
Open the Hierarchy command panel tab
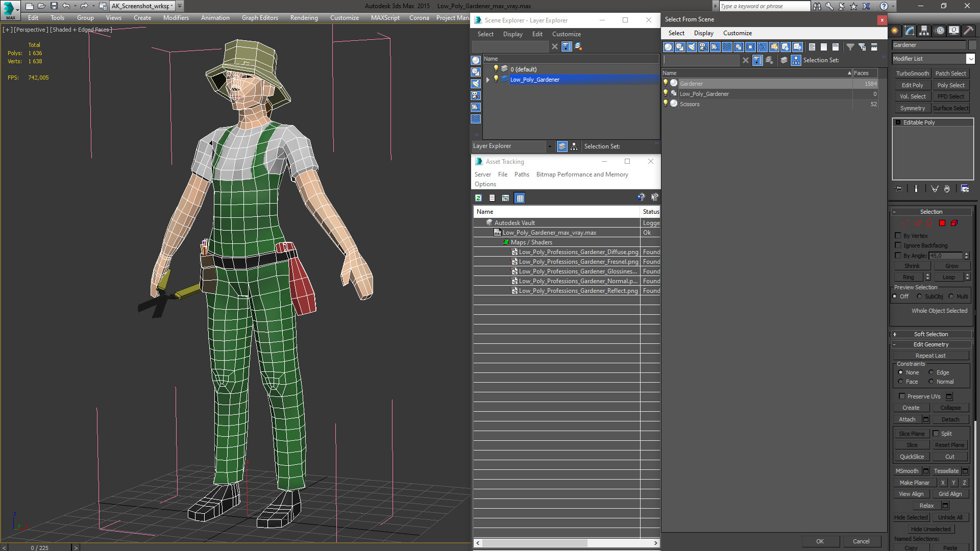924,31
